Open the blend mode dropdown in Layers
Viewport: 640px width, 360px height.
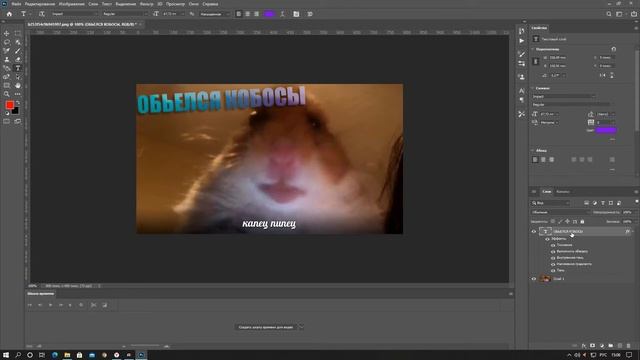click(561, 212)
